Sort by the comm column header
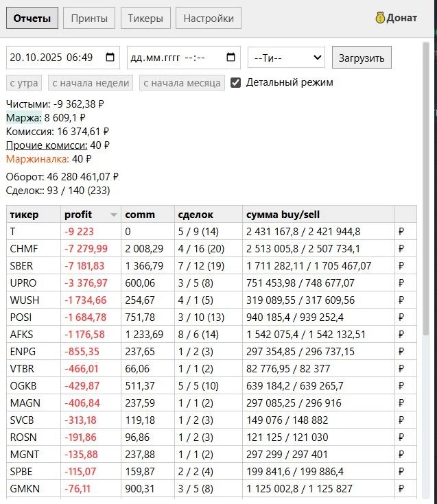 coord(148,215)
